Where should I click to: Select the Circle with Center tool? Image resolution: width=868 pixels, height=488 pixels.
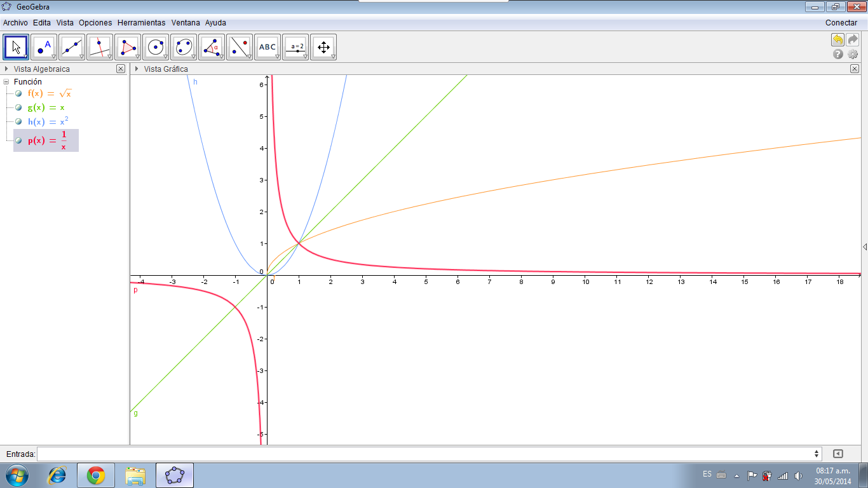156,47
